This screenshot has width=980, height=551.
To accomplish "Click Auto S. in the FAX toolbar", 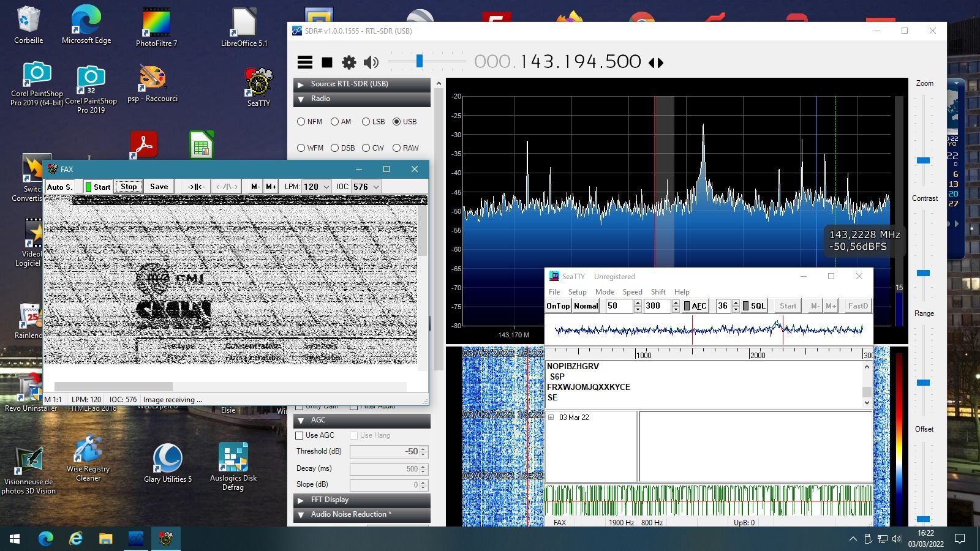I will tap(59, 187).
